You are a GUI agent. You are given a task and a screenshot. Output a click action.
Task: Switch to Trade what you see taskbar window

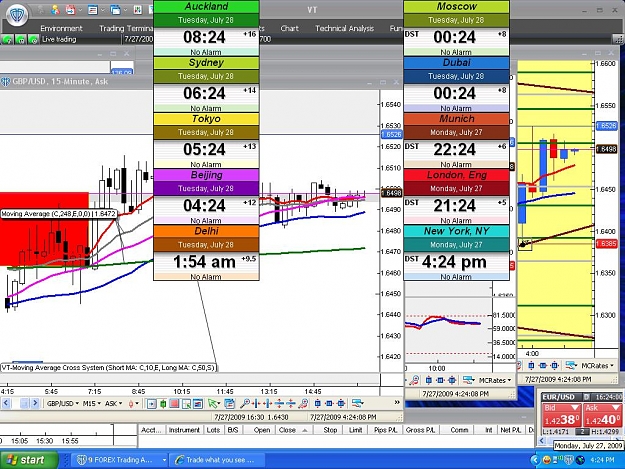click(217, 460)
